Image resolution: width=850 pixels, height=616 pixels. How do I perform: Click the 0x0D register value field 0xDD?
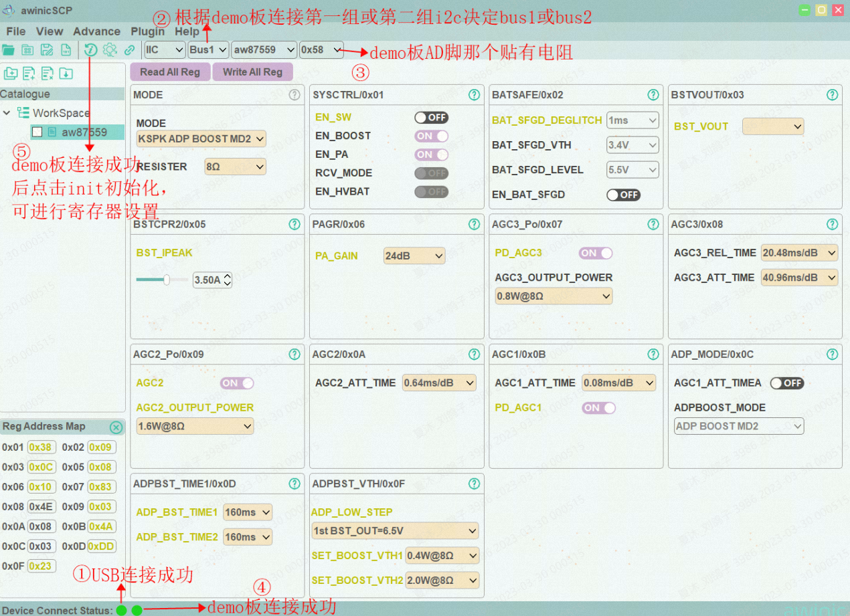click(101, 546)
